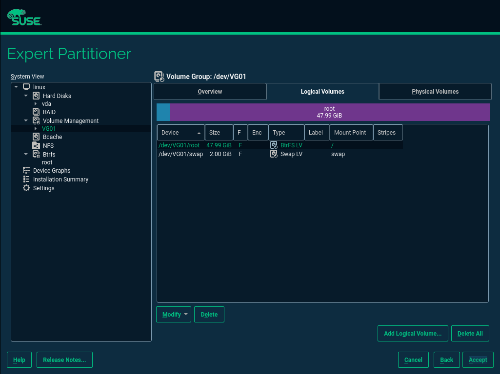500x374 pixels.
Task: Click the NFS folder icon
Action: (36, 145)
